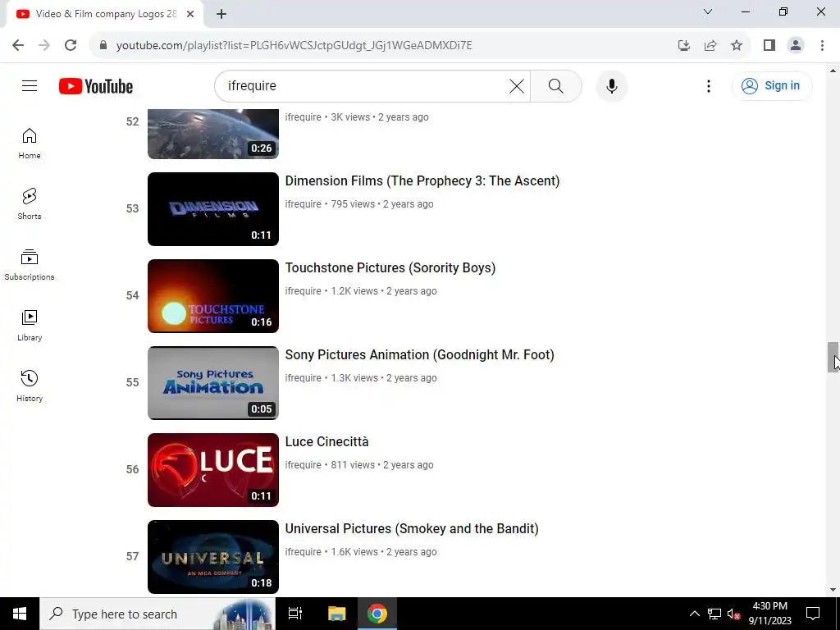Open the YouTube hamburger guide menu

pos(30,85)
